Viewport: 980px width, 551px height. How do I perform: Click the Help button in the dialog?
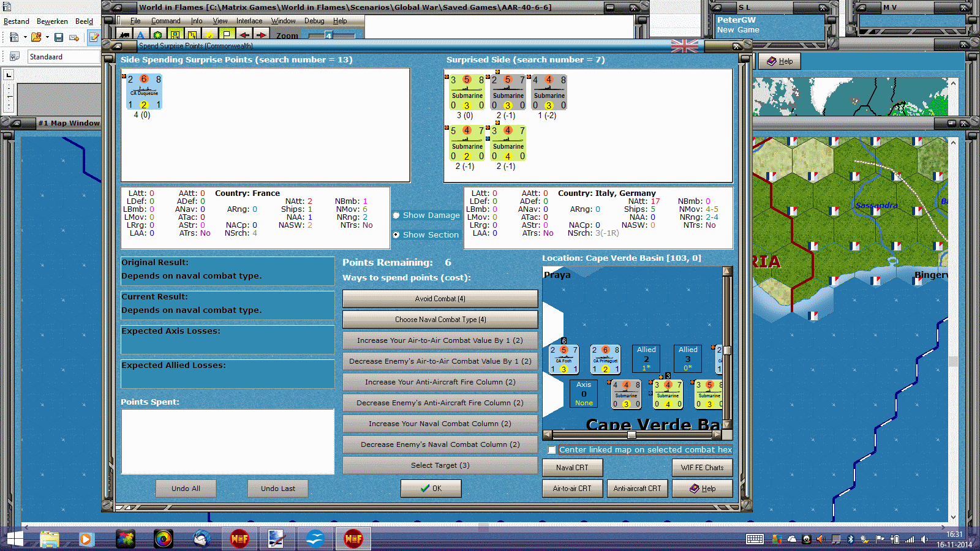[x=702, y=489]
